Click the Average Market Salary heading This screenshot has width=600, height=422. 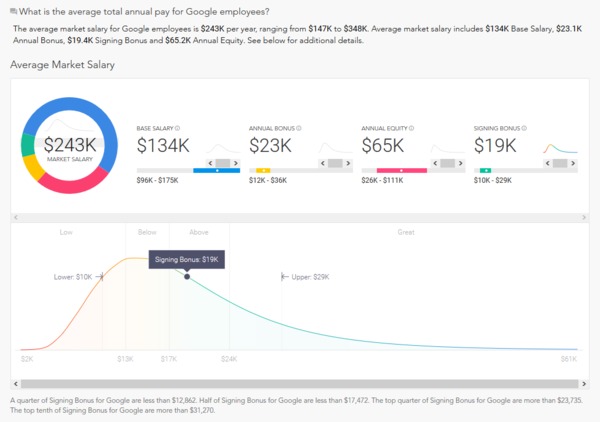[x=62, y=65]
